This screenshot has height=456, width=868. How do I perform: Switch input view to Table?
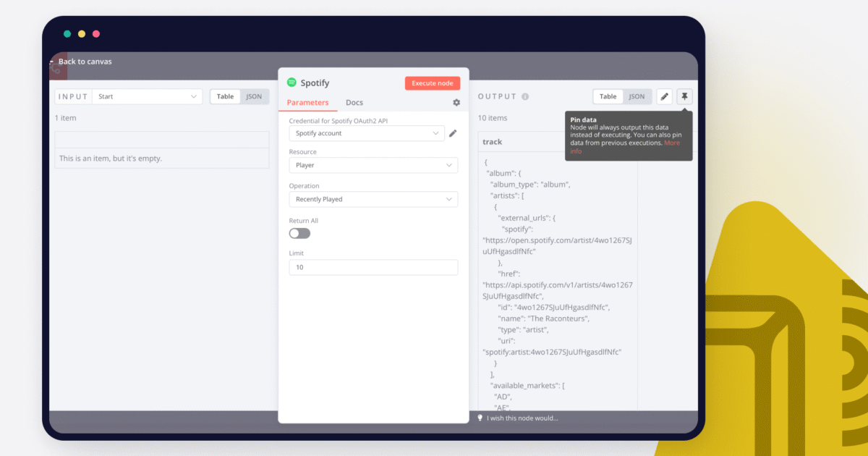pyautogui.click(x=225, y=96)
